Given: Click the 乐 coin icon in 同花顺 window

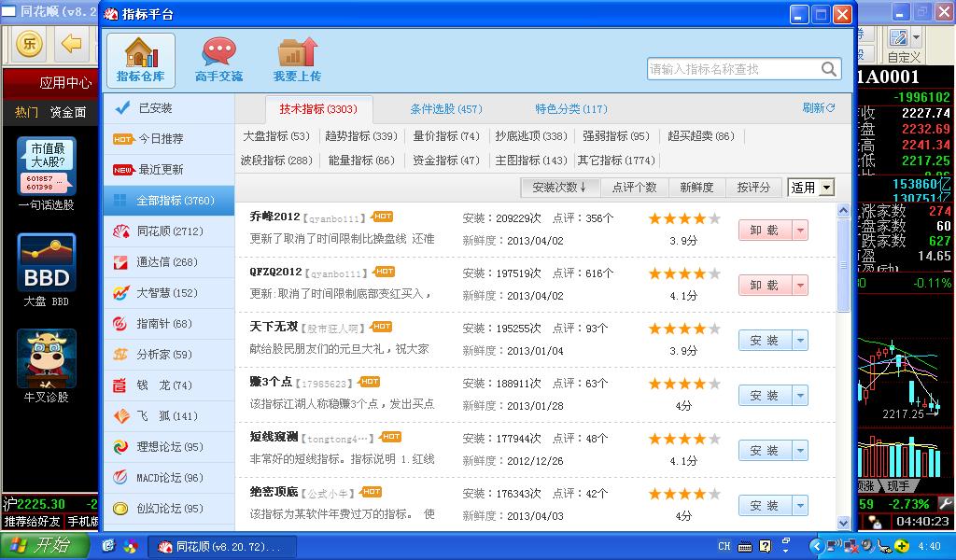Looking at the screenshot, I should click(x=29, y=44).
